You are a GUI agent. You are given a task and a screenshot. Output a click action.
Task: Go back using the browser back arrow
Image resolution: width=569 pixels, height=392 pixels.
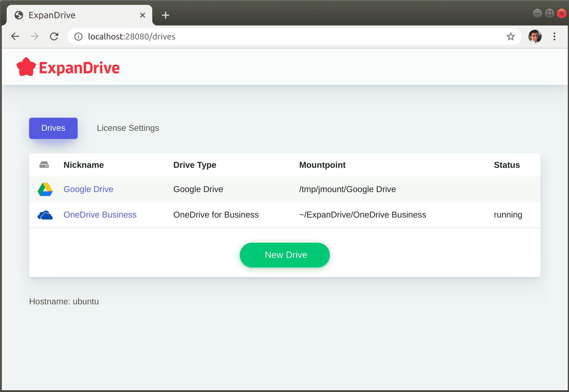click(x=15, y=37)
